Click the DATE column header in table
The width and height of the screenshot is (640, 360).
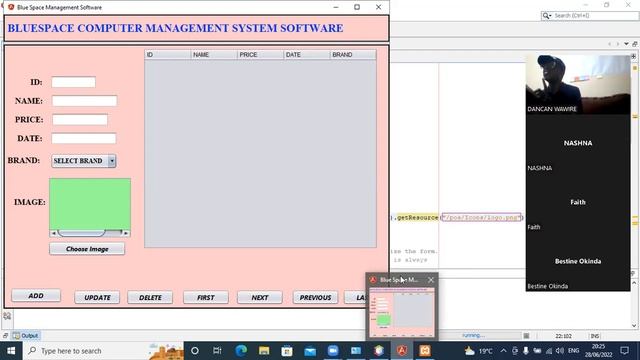coord(307,55)
